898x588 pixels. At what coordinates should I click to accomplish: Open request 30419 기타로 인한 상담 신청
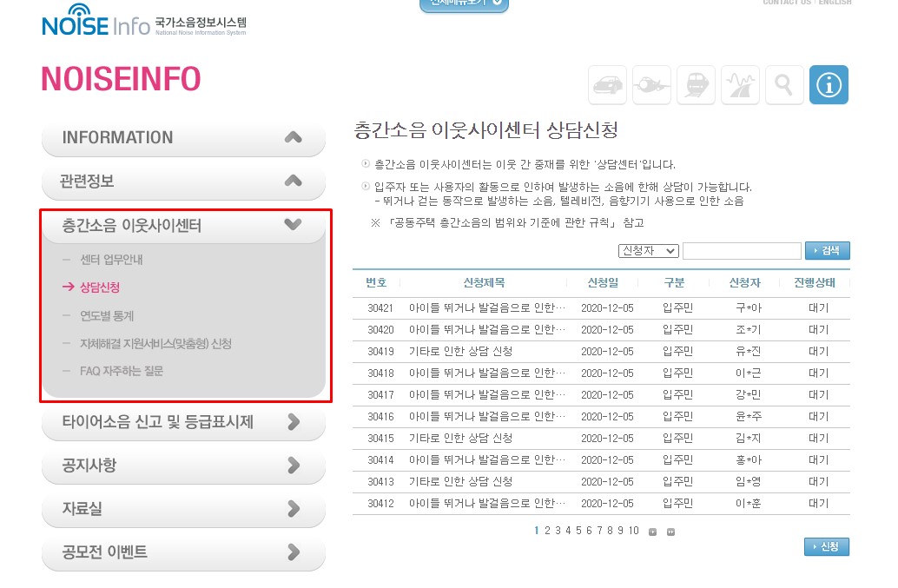click(460, 352)
